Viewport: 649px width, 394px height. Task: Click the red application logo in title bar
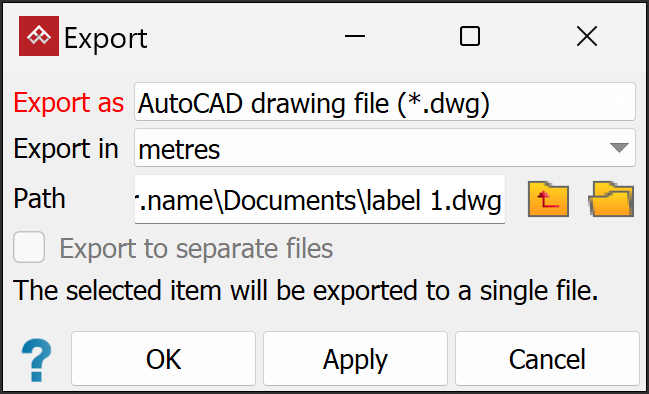coord(39,36)
